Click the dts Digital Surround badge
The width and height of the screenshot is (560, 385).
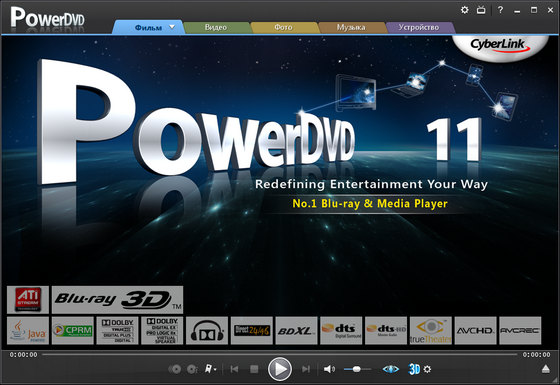coord(341,330)
